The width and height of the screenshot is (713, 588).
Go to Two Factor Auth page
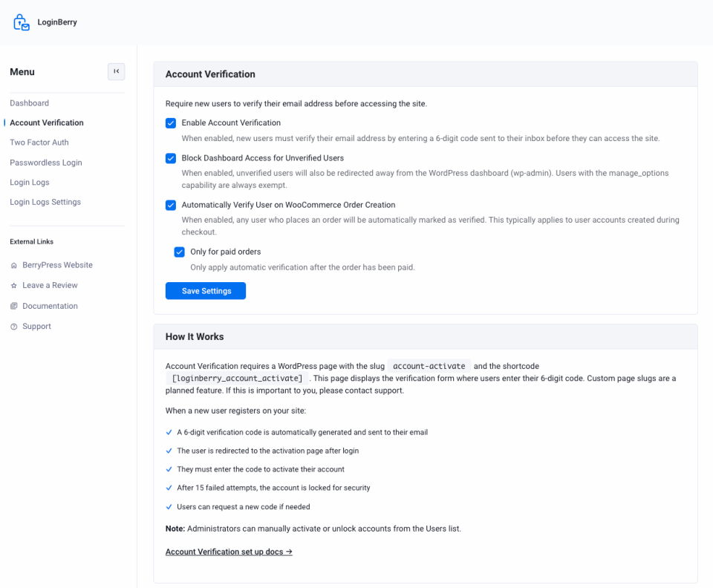coord(39,143)
